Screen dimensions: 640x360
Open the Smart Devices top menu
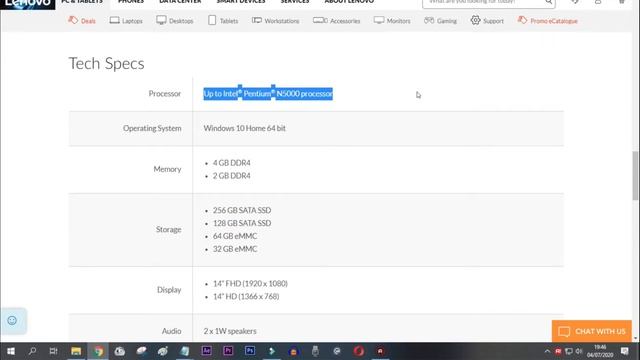click(241, 2)
